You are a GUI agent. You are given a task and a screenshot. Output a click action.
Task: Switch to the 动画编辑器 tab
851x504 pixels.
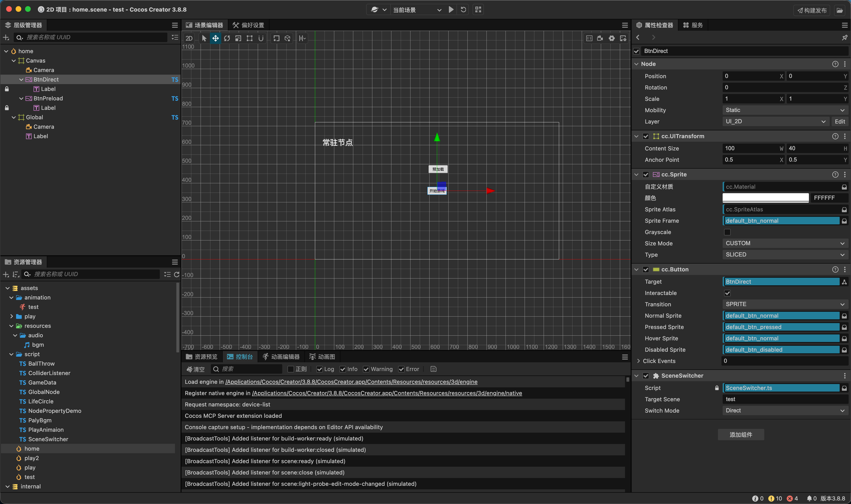[281, 357]
